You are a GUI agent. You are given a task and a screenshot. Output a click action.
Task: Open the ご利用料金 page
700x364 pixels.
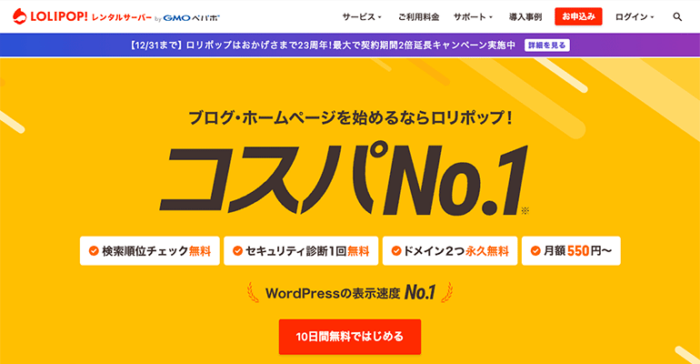[x=418, y=17]
